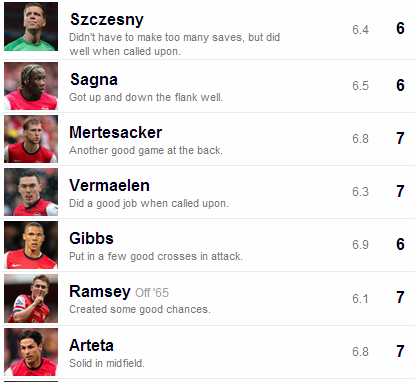Select the Mertesacker name heading
Screen dimensions: 415x382
point(115,132)
